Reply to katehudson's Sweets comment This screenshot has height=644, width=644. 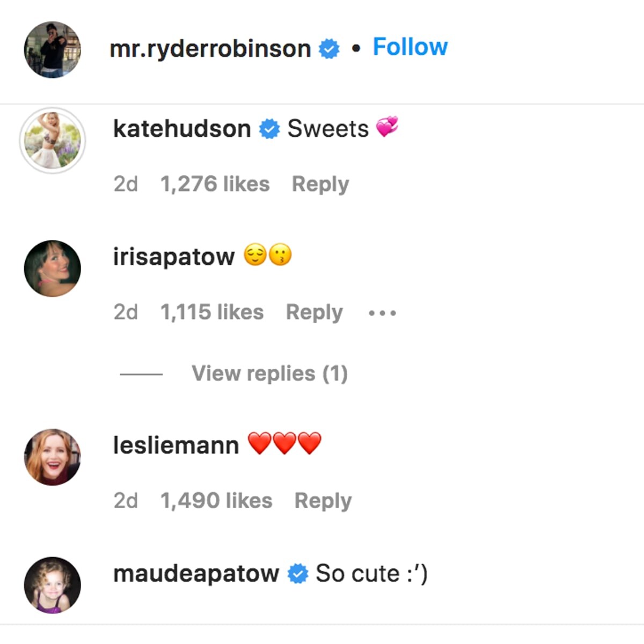(x=320, y=184)
